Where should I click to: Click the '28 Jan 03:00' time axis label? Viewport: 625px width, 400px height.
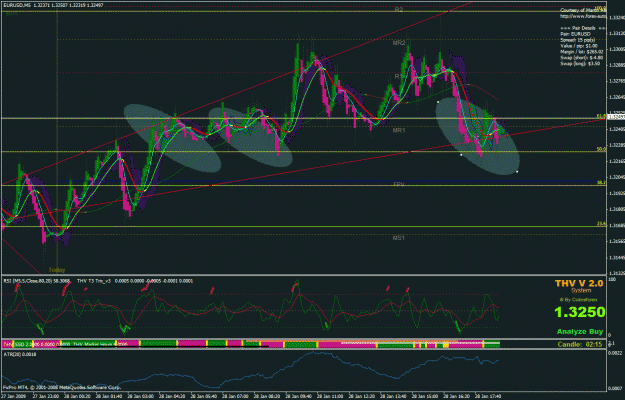(140, 396)
